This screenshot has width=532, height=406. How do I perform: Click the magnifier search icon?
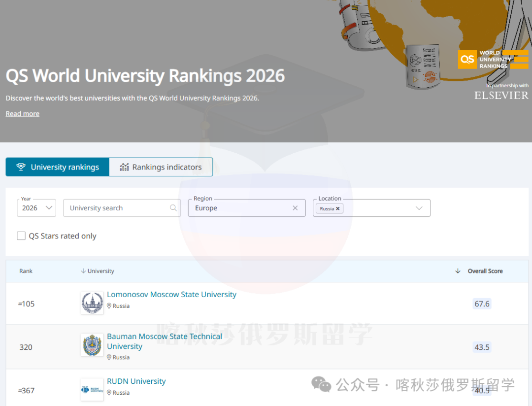[x=173, y=208]
